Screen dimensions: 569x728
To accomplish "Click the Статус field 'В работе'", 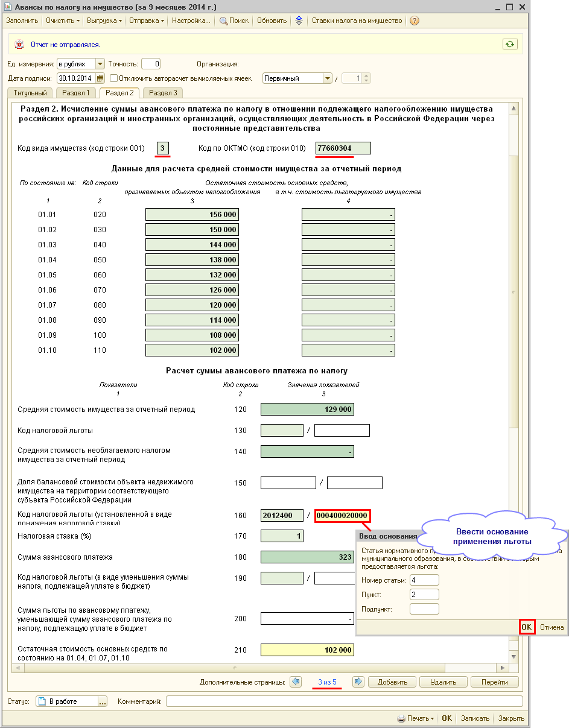I will pos(66,701).
